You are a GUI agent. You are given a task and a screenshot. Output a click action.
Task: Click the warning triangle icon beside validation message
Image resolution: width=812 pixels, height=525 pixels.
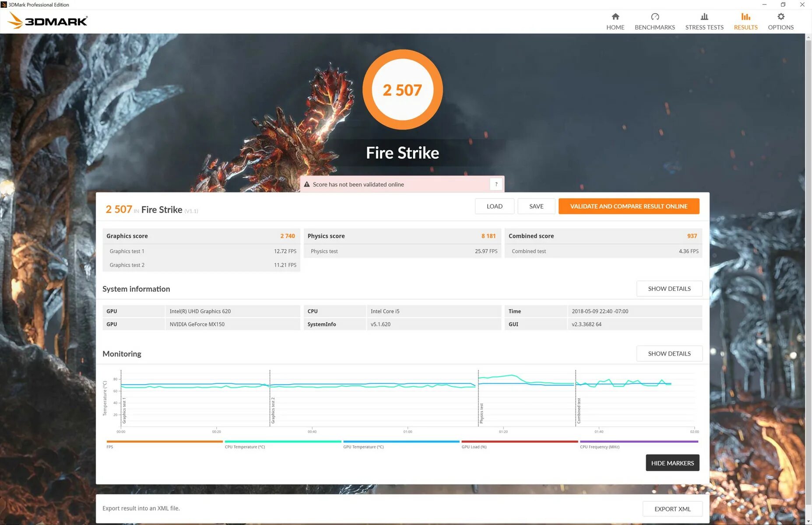[x=307, y=184]
